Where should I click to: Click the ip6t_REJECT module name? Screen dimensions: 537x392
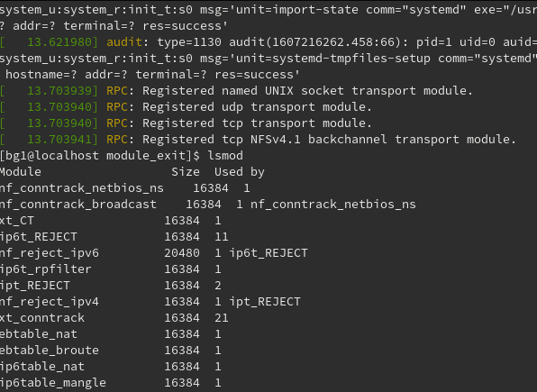pyautogui.click(x=39, y=237)
